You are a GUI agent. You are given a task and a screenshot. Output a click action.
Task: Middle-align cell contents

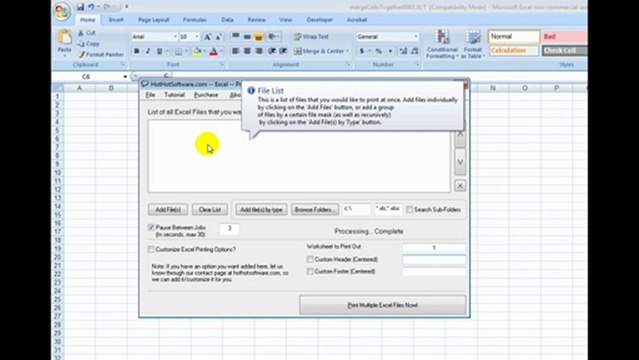tap(247, 36)
